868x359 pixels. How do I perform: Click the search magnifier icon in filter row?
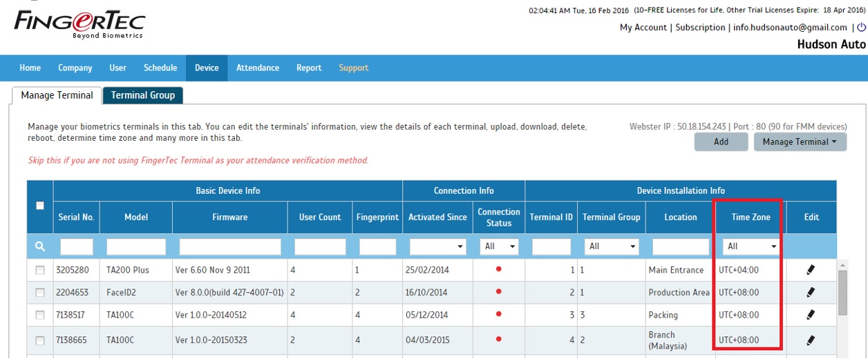coord(40,246)
